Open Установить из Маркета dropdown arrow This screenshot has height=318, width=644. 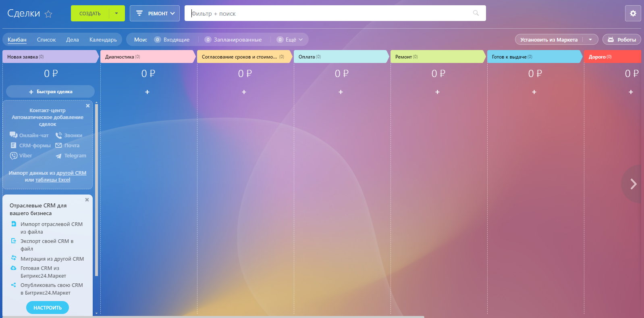pyautogui.click(x=590, y=40)
